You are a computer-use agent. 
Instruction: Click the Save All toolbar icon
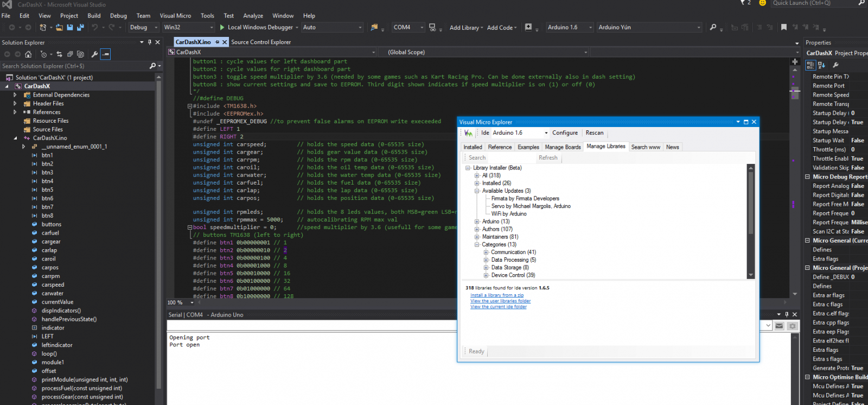tap(80, 27)
